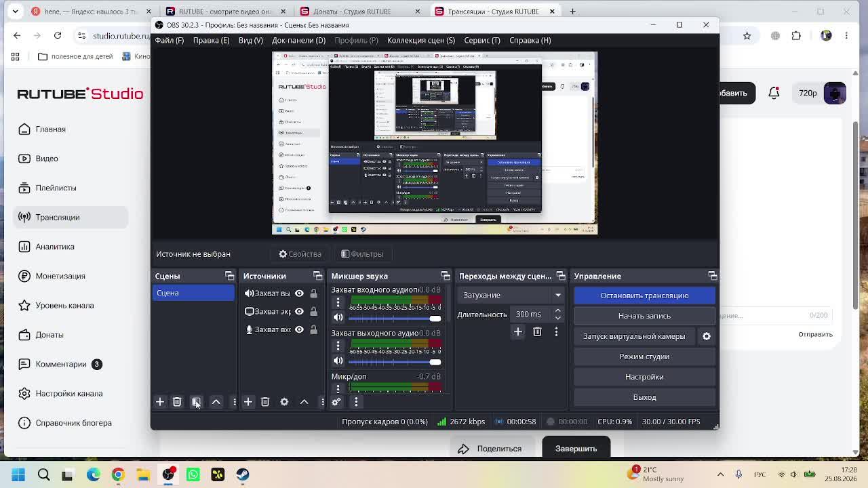Screen dimensions: 868x488
Task: Open Аналитика in RUTUBE Studio sidebar
Action: click(x=55, y=247)
